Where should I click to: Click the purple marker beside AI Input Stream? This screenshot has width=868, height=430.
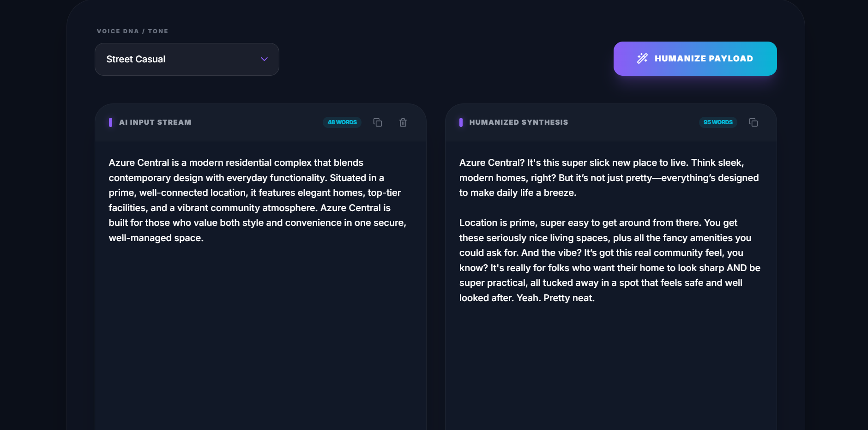pyautogui.click(x=110, y=122)
